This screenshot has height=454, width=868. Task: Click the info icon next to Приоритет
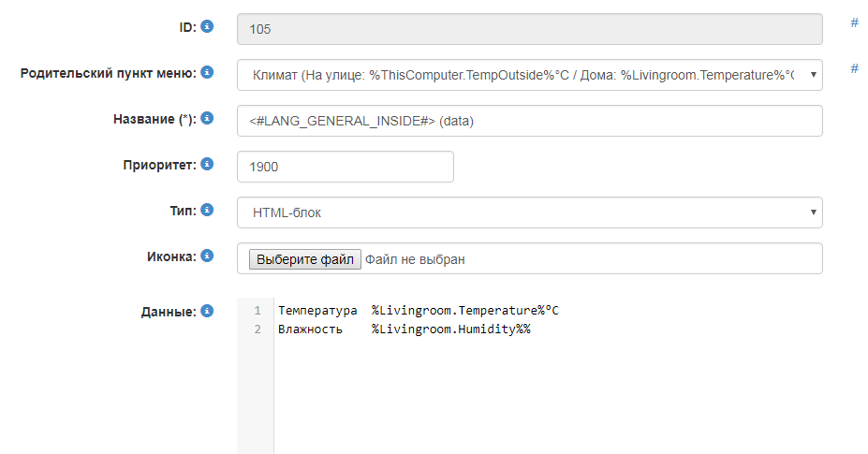pos(208,164)
